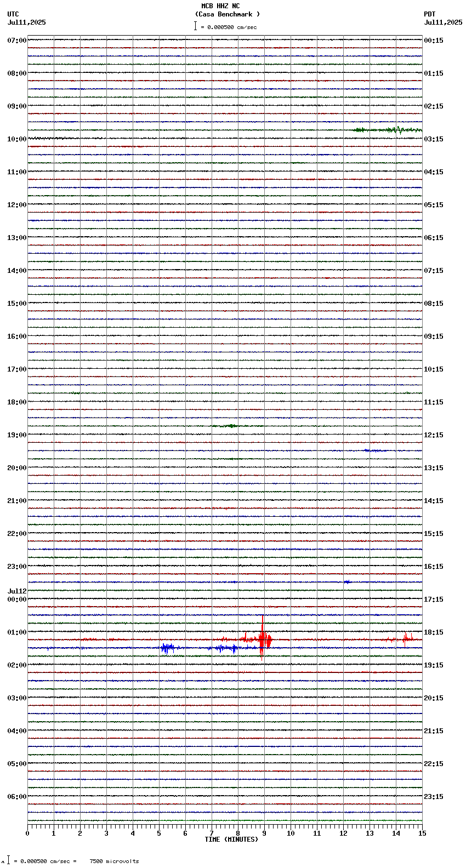The image size is (466, 868).
Task: Click the '5' tick on the time axis
Action: 159,833
